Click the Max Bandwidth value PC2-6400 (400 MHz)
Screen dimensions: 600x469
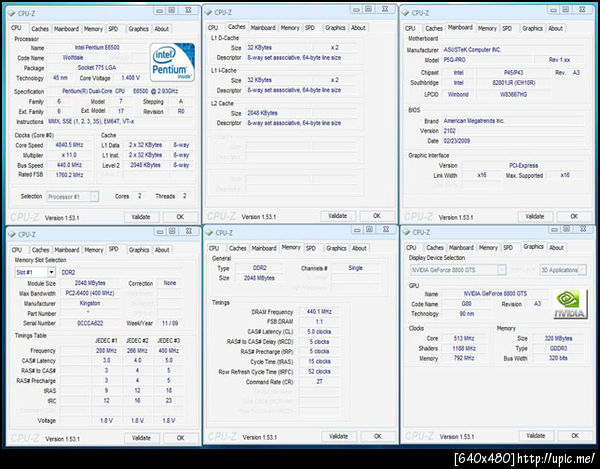pos(90,293)
